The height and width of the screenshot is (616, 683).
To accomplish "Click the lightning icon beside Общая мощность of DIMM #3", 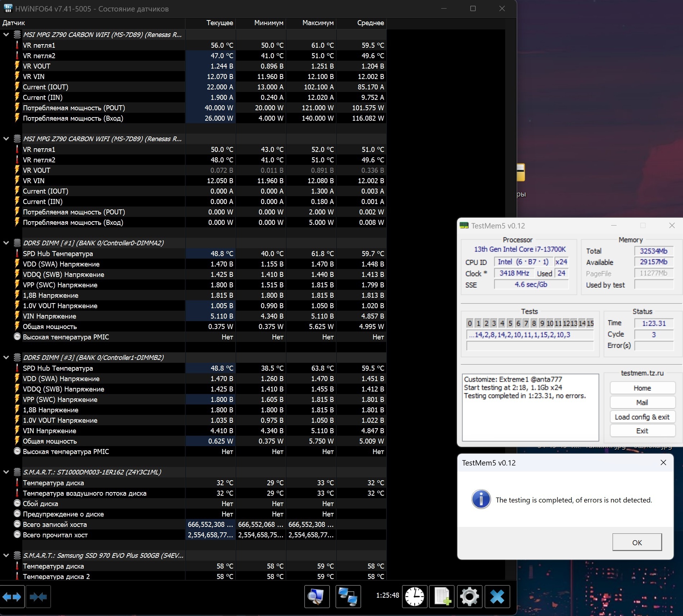I will [x=17, y=441].
